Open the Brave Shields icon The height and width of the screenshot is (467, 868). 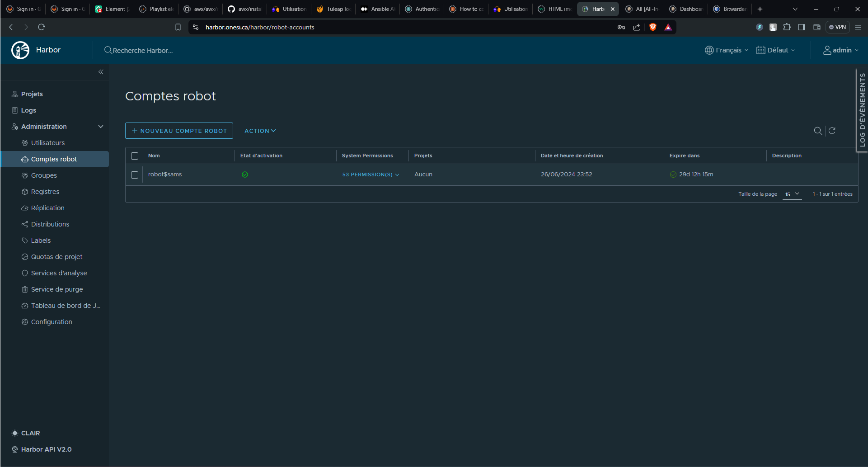tap(653, 27)
